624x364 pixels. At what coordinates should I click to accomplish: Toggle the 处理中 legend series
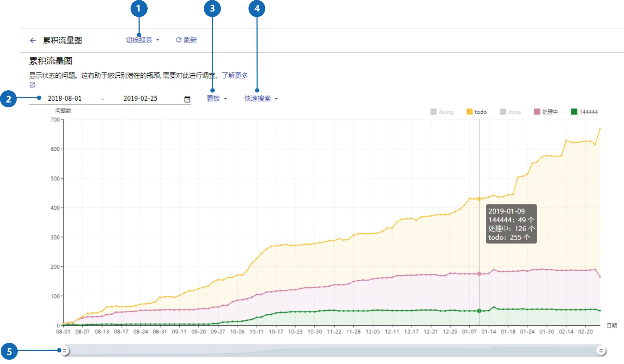point(546,112)
